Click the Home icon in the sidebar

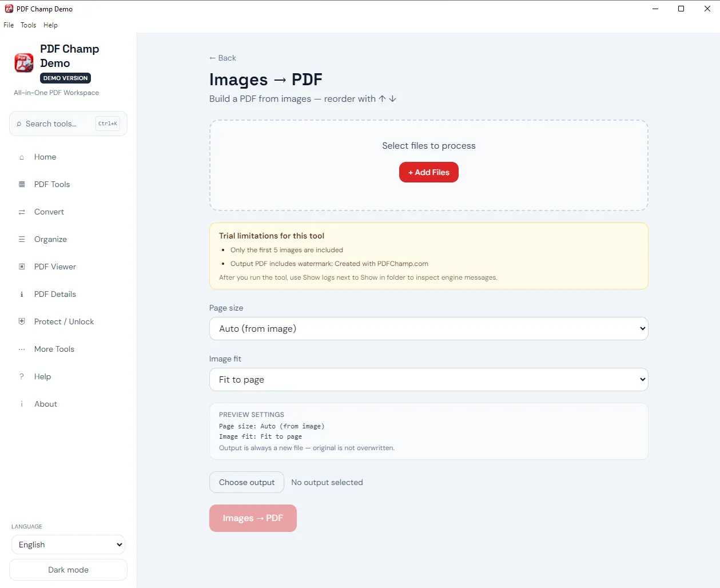pos(22,157)
